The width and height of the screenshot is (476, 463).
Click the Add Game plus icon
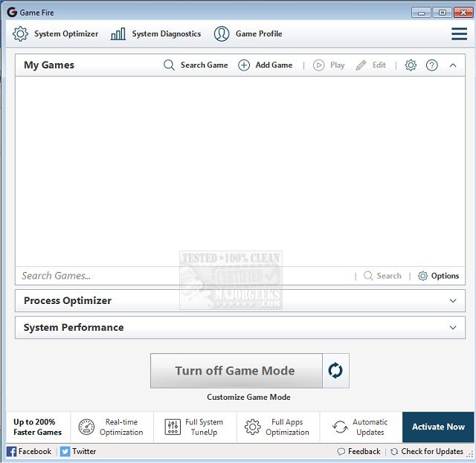(x=244, y=65)
